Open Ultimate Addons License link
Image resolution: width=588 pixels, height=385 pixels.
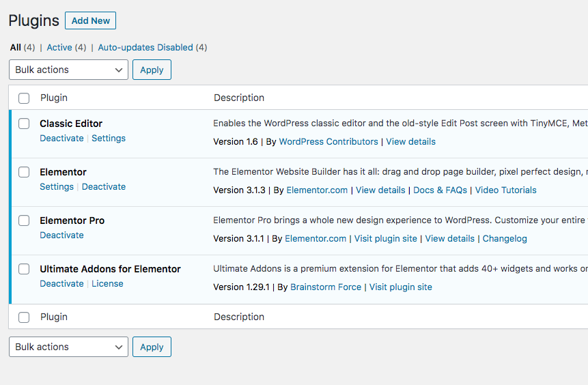[107, 284]
